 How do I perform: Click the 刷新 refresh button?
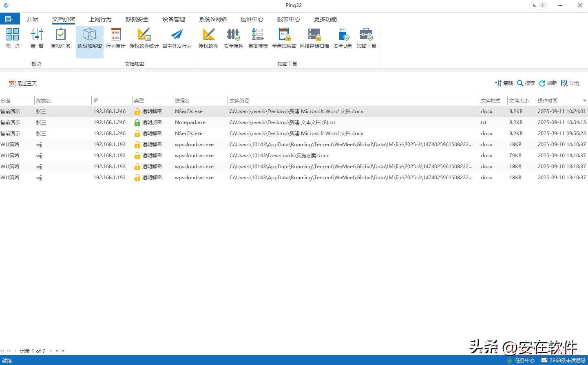tap(548, 83)
